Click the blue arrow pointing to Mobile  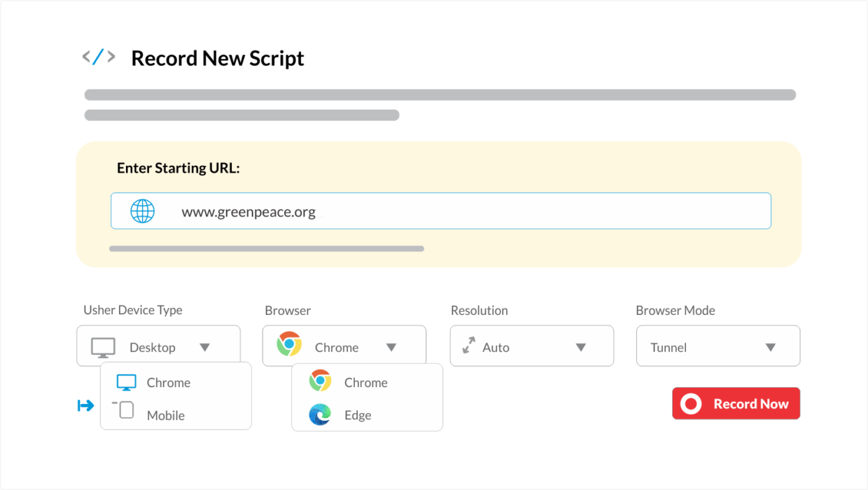click(85, 405)
